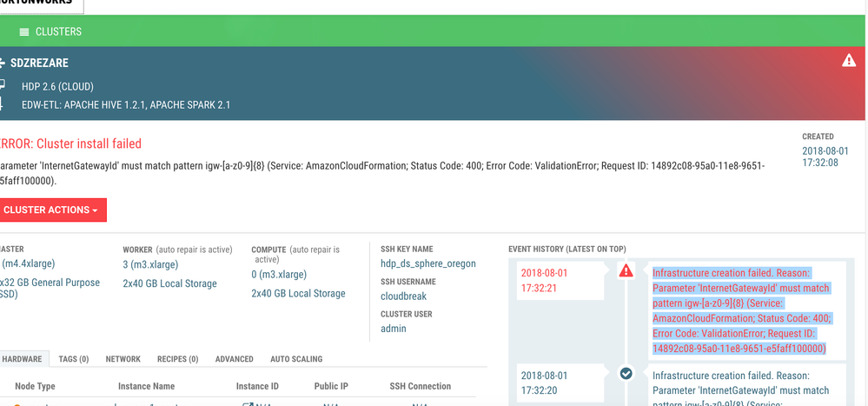Click hdp_ds_sphere_oregon SSH key name
Screen dimensions: 868x406
[427, 263]
